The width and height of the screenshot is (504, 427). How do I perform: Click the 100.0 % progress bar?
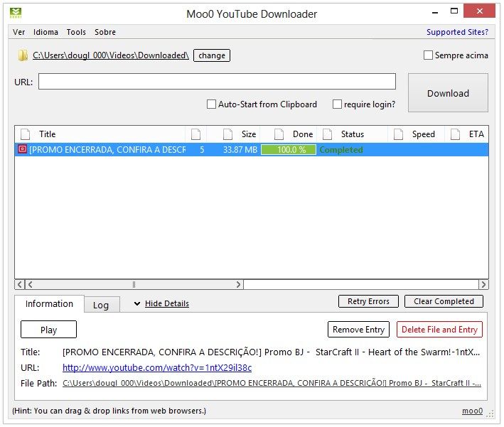(x=289, y=149)
